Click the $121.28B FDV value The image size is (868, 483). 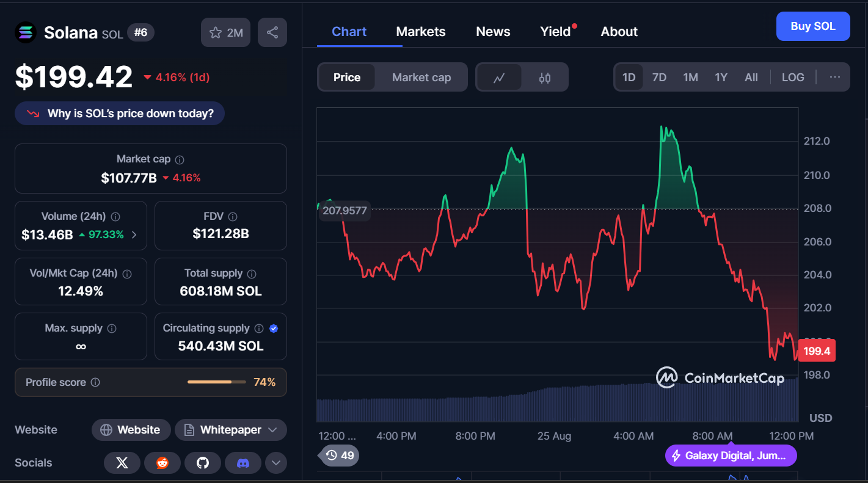click(221, 233)
